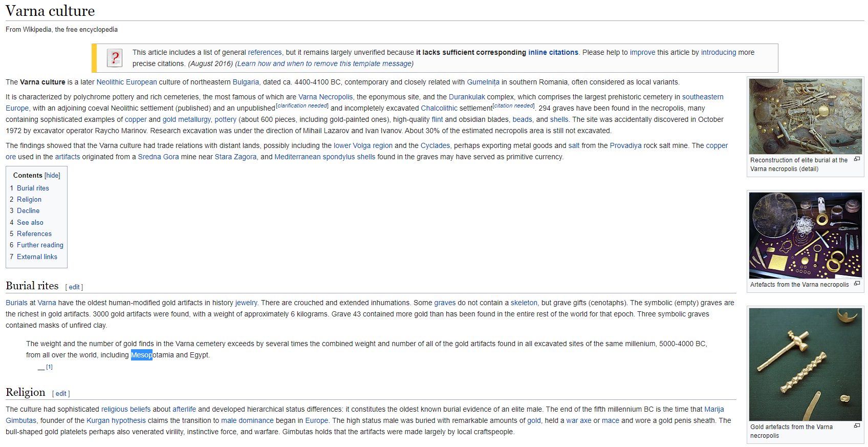
Task: Edit the Religion section
Action: pyautogui.click(x=61, y=394)
